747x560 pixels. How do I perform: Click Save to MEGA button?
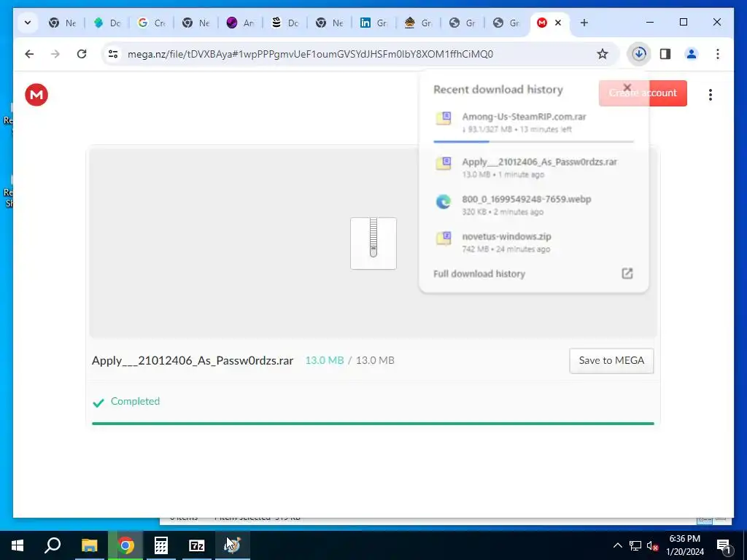(611, 360)
